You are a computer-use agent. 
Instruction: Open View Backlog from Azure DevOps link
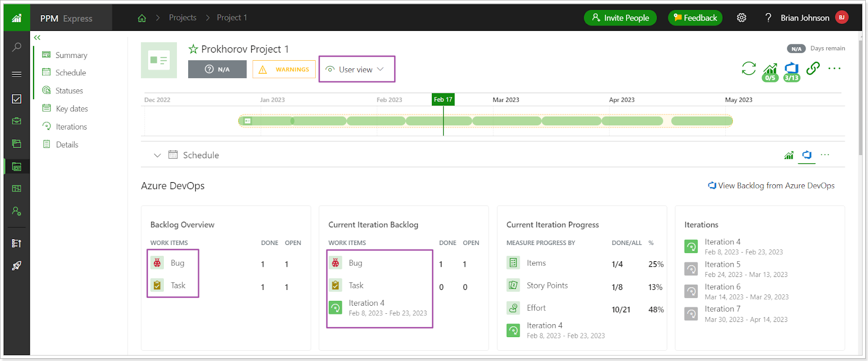point(771,185)
